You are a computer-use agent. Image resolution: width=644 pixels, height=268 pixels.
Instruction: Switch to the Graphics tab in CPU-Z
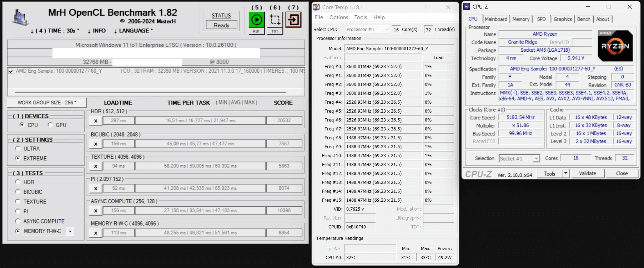563,19
